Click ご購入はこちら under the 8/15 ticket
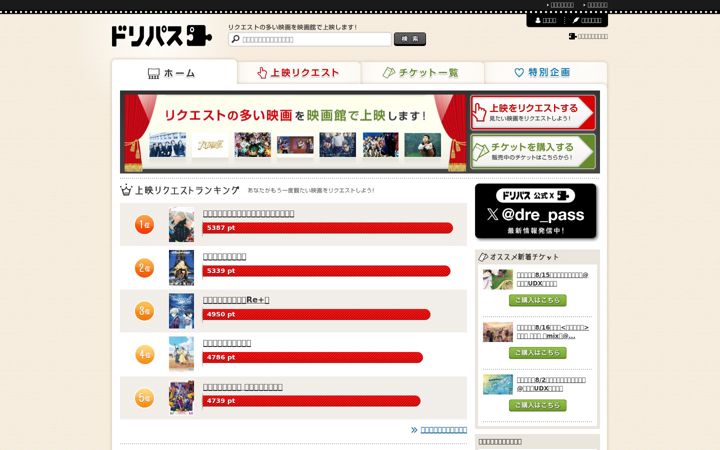Screen dimensions: 720x450 pos(538,300)
